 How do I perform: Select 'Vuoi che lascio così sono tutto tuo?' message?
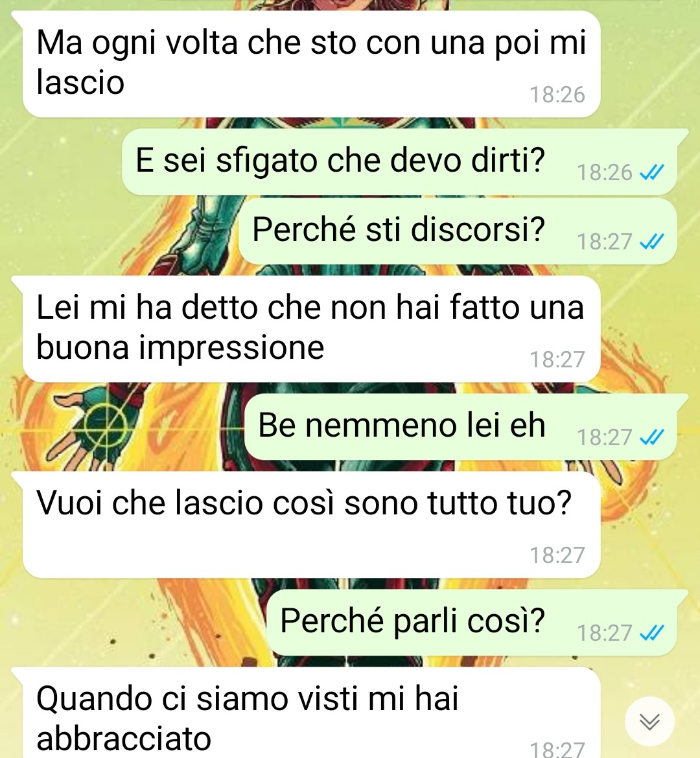click(x=312, y=525)
